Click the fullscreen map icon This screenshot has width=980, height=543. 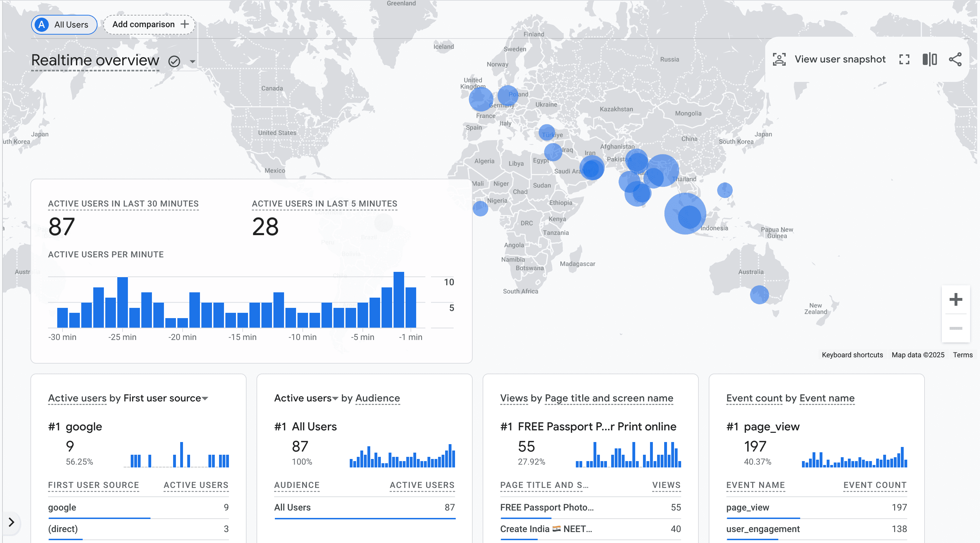pos(904,59)
